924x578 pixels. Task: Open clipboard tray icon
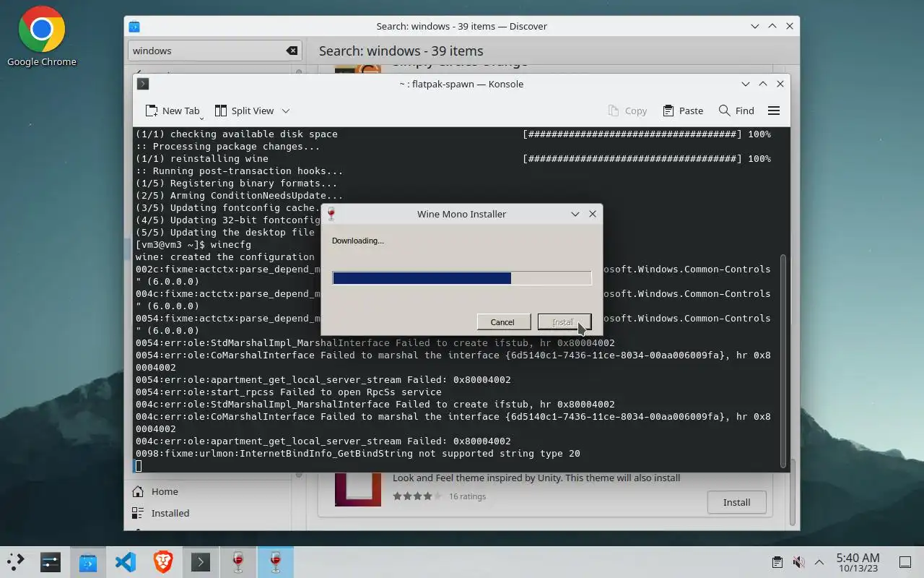point(777,562)
